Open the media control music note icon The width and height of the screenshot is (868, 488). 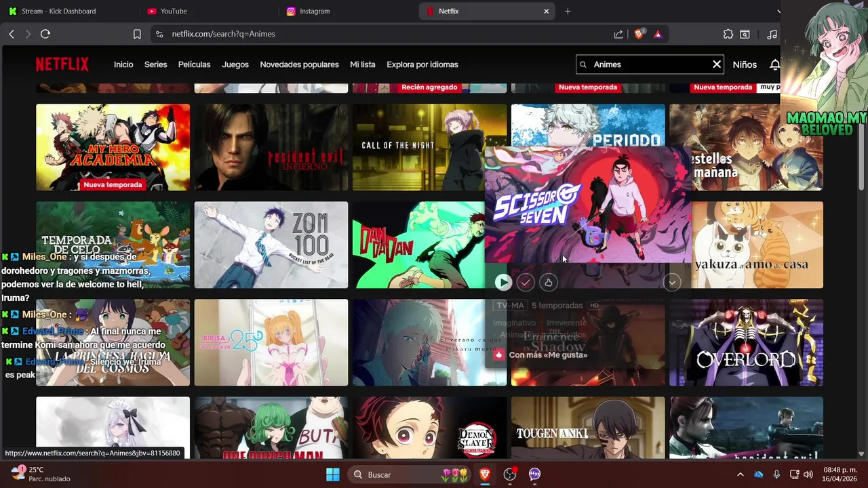pyautogui.click(x=772, y=34)
